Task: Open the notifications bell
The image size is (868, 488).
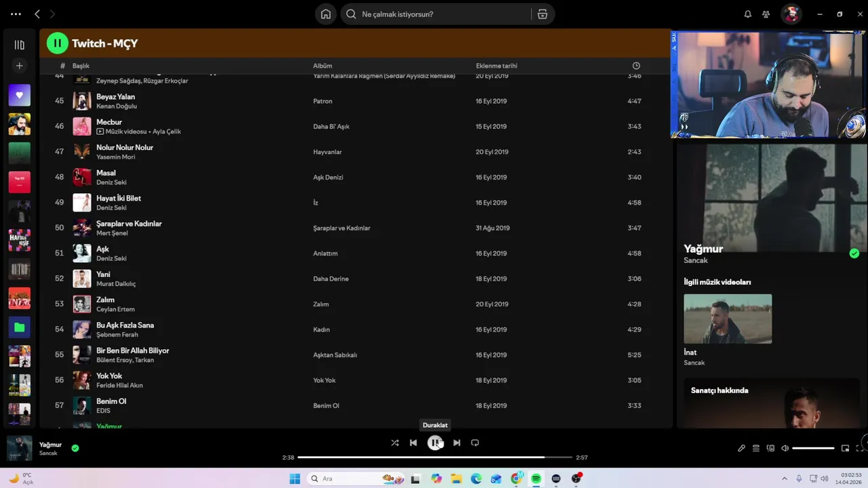Action: click(x=748, y=14)
